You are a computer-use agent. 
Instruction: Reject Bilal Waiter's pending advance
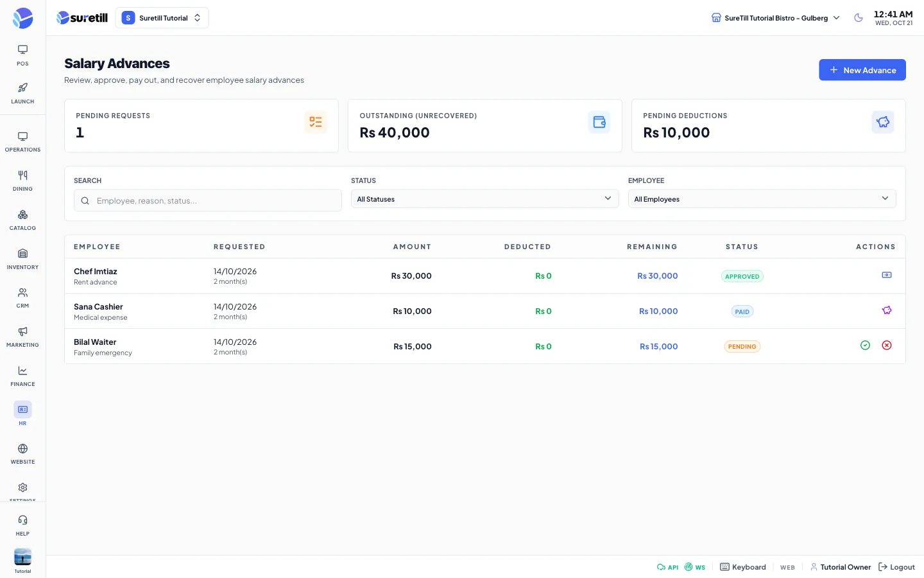click(x=887, y=346)
